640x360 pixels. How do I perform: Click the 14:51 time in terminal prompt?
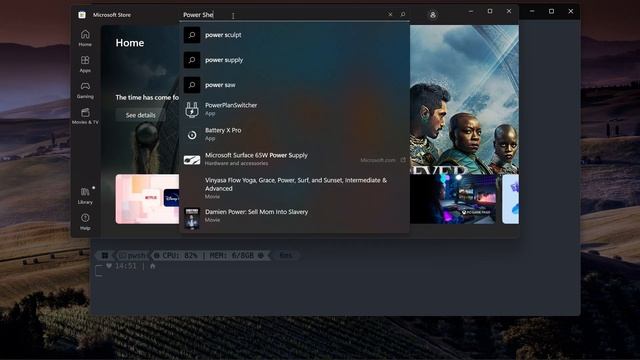point(125,266)
